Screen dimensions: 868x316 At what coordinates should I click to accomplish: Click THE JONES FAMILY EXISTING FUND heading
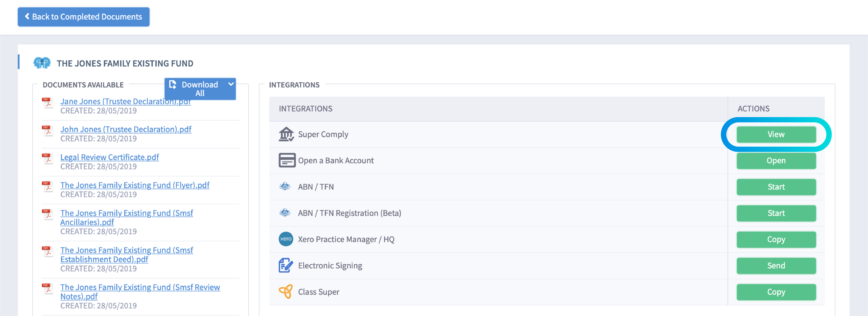[125, 63]
